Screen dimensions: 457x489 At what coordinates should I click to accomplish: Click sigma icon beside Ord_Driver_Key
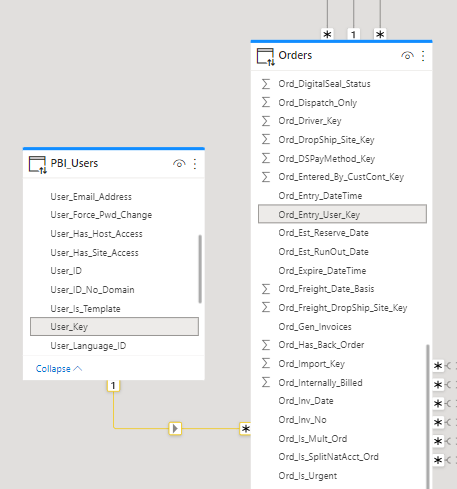(x=266, y=121)
